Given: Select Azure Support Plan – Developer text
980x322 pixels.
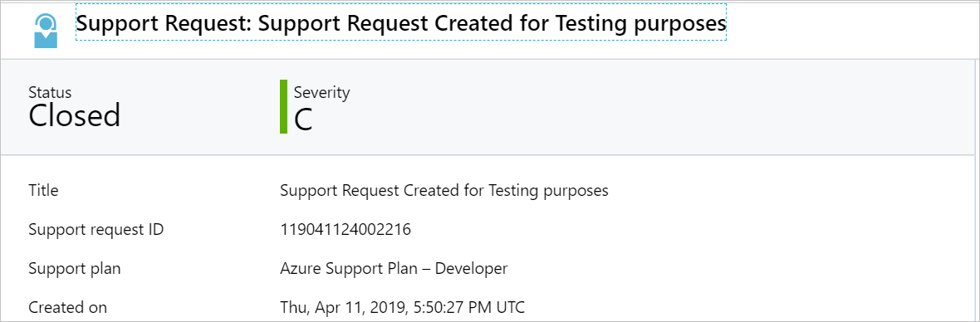Looking at the screenshot, I should 394,268.
